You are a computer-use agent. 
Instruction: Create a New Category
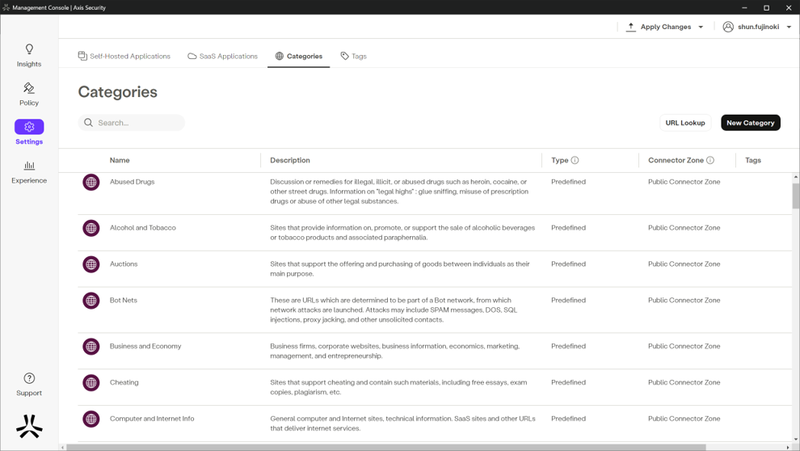coord(751,122)
